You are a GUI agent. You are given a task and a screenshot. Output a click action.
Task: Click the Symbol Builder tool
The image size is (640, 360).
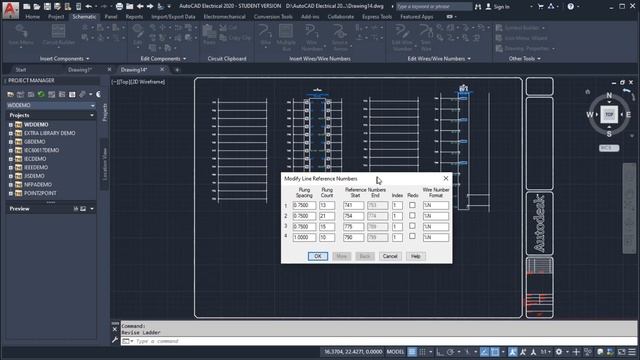point(520,28)
